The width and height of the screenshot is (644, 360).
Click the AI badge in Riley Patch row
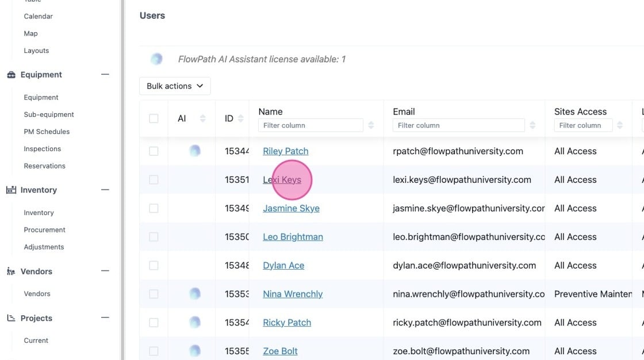(195, 151)
